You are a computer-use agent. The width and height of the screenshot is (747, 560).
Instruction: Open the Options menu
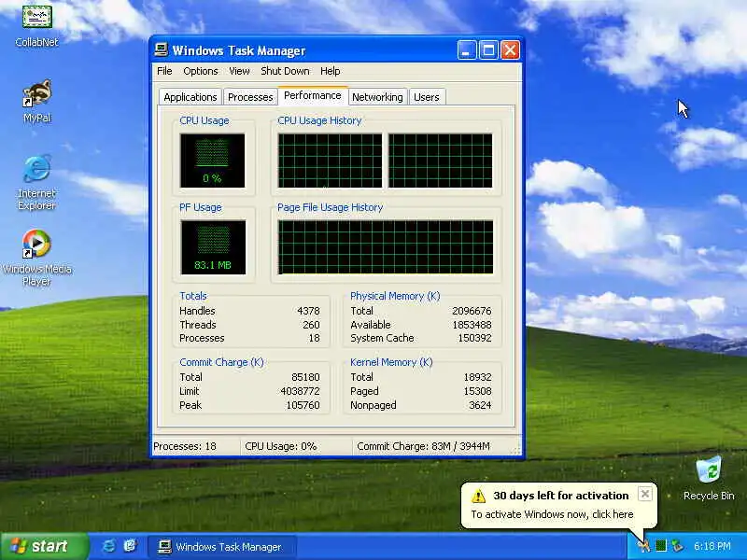(x=201, y=71)
